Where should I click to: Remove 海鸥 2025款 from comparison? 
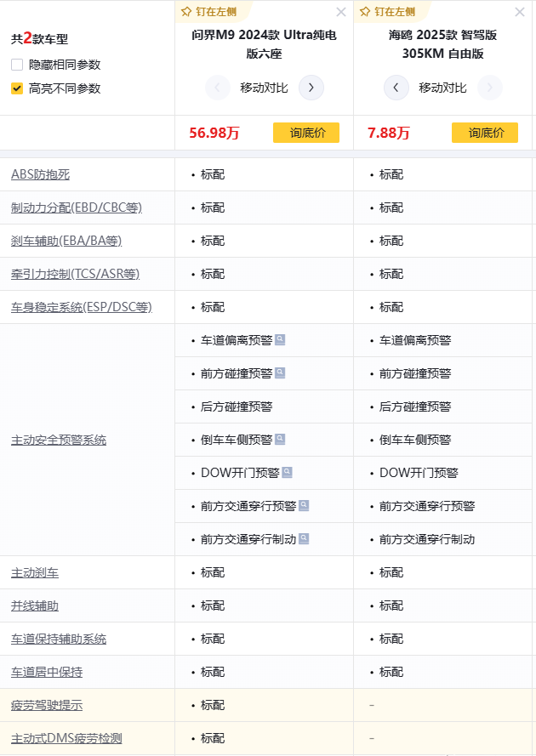click(x=520, y=12)
